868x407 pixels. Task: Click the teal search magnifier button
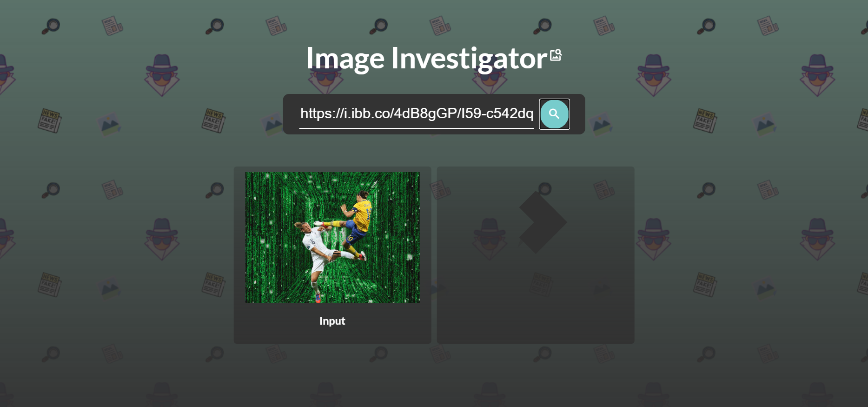click(554, 114)
